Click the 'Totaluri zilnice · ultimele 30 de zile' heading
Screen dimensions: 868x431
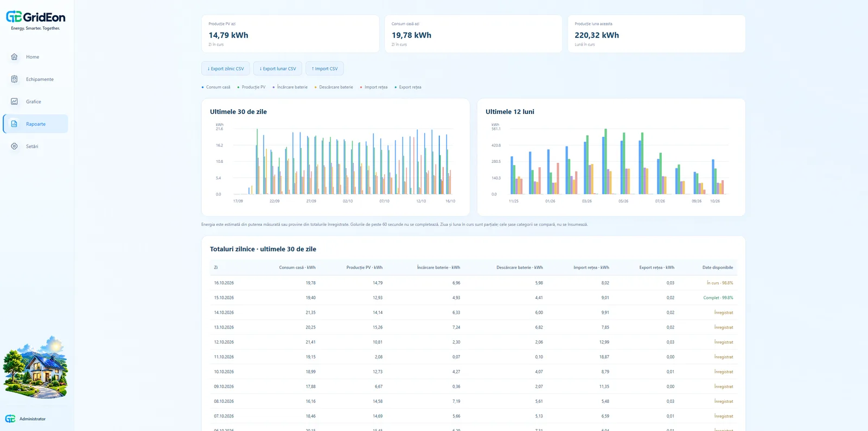263,249
